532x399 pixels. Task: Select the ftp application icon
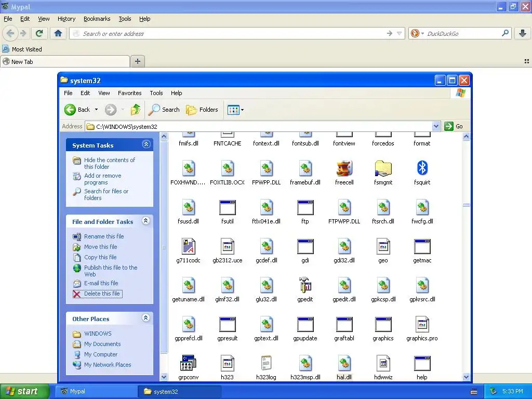(x=305, y=207)
